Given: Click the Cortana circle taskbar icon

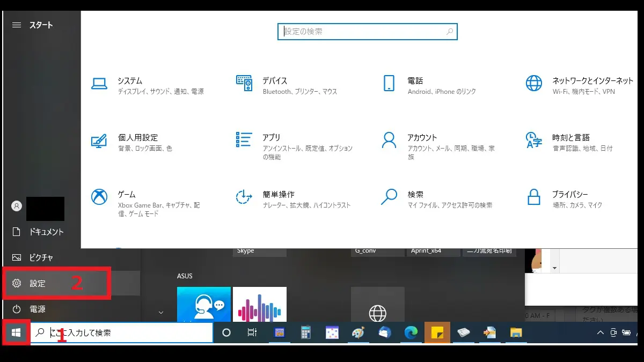Looking at the screenshot, I should coord(226,333).
